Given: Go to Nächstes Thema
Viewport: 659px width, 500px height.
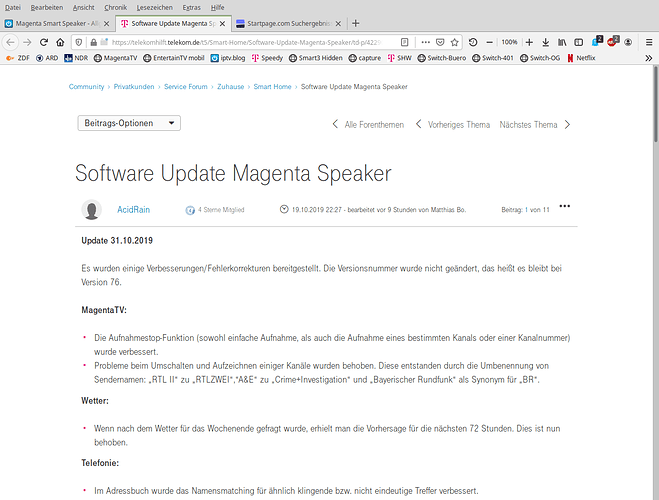Looking at the screenshot, I should pos(535,125).
